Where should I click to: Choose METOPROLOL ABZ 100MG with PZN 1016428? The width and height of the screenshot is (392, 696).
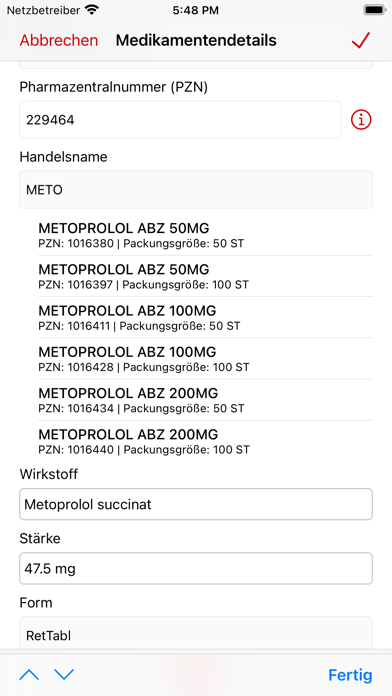click(205, 359)
